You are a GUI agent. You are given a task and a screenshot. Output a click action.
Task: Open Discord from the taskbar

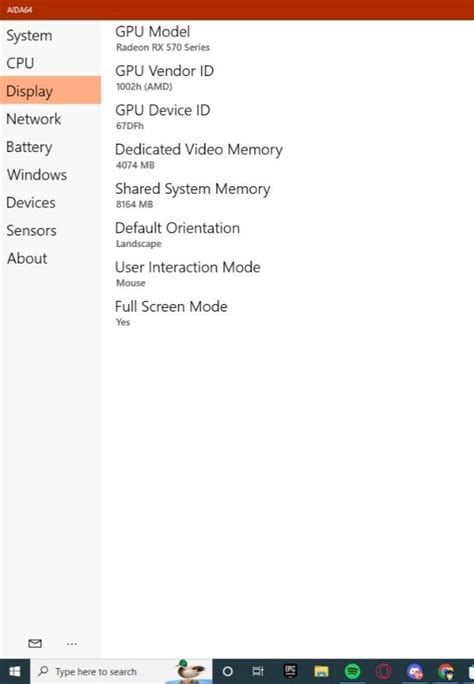coord(415,671)
